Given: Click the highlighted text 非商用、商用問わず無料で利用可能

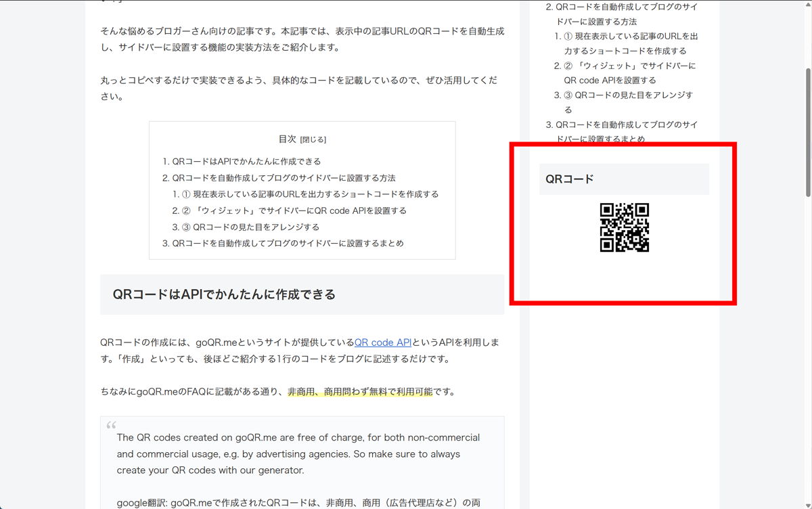Looking at the screenshot, I should [x=360, y=391].
